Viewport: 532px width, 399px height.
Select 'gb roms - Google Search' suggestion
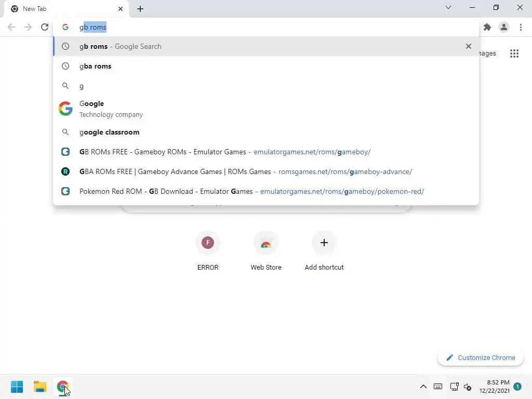(x=266, y=46)
